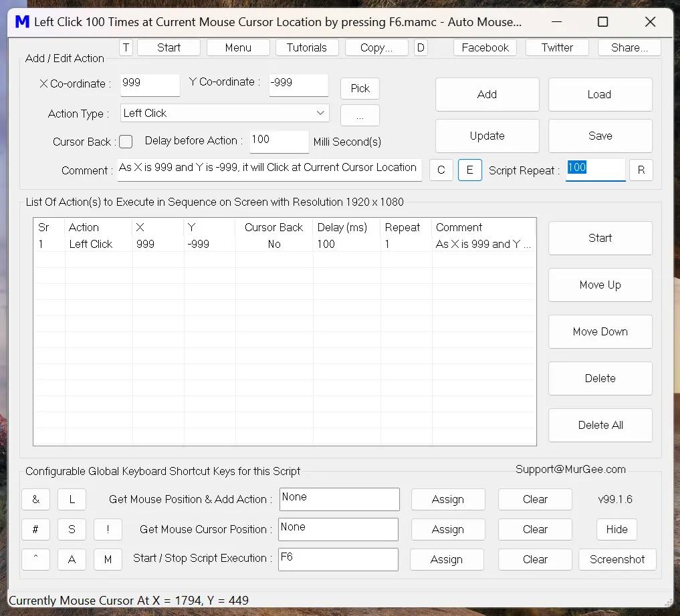This screenshot has width=680, height=616.
Task: Click inside the Script Repeat input field
Action: point(595,170)
